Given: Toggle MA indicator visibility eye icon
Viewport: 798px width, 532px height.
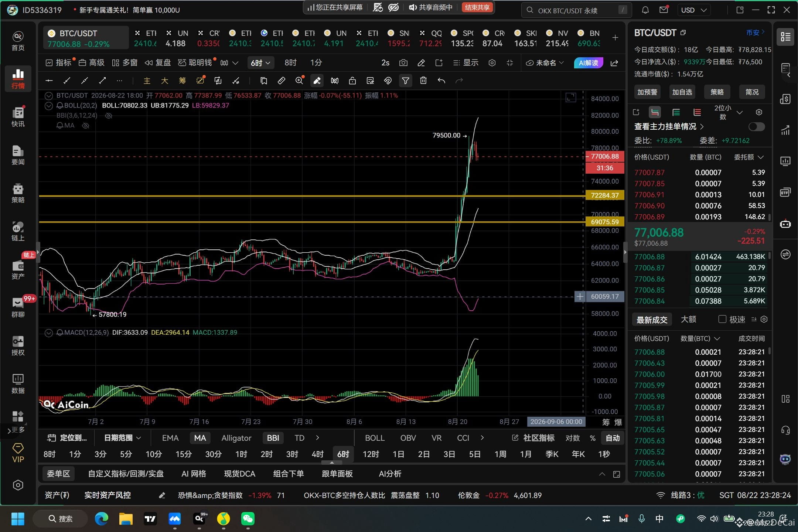Looking at the screenshot, I should 86,126.
